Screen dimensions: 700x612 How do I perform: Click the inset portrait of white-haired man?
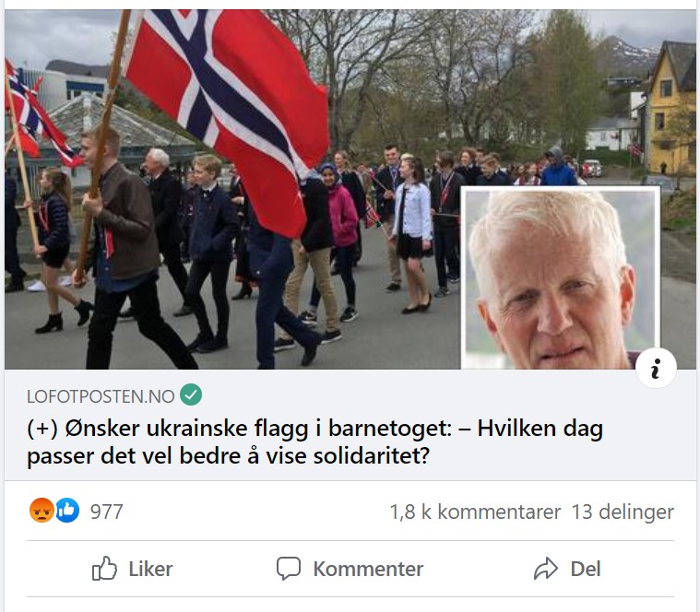click(560, 278)
